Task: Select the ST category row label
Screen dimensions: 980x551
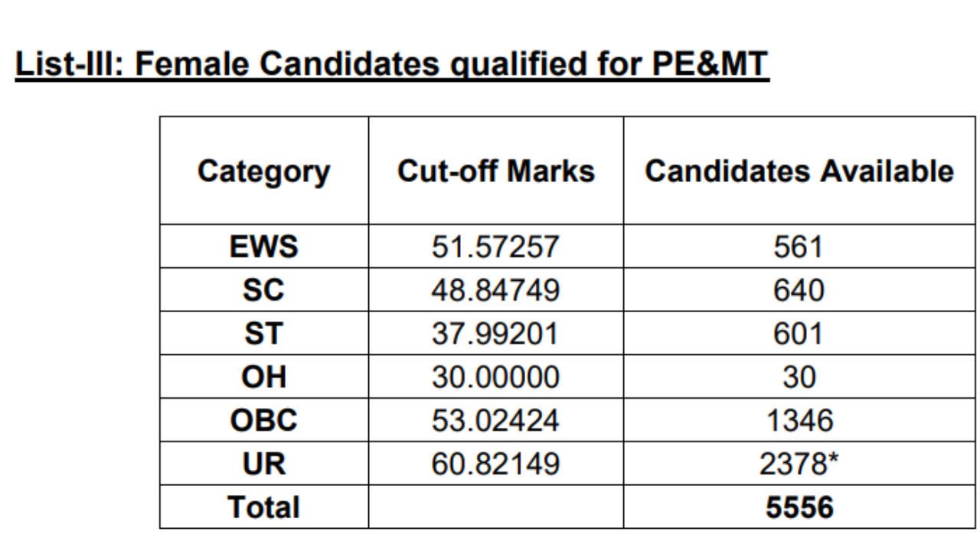Action: coord(263,334)
